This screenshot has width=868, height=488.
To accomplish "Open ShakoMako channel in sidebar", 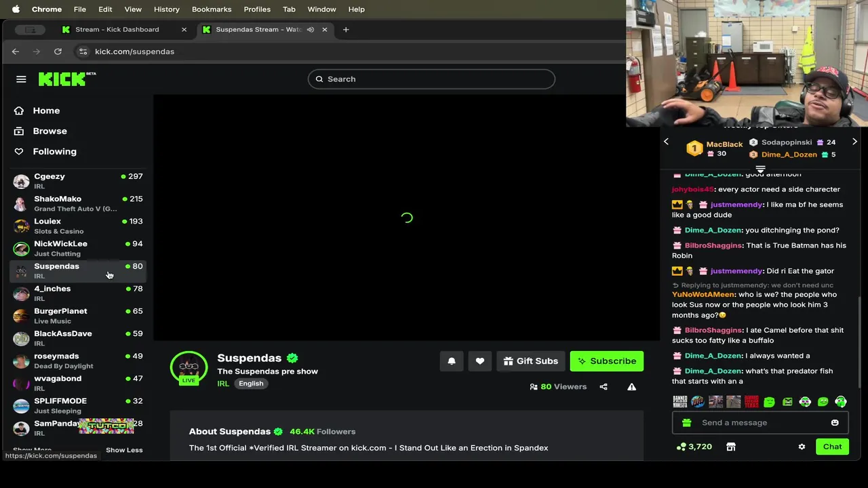I will pyautogui.click(x=78, y=203).
